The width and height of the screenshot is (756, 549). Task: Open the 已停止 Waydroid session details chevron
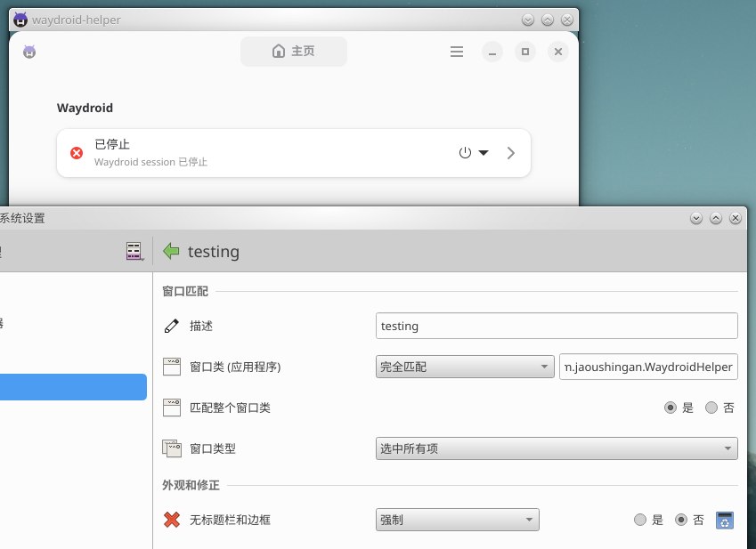pyautogui.click(x=510, y=153)
